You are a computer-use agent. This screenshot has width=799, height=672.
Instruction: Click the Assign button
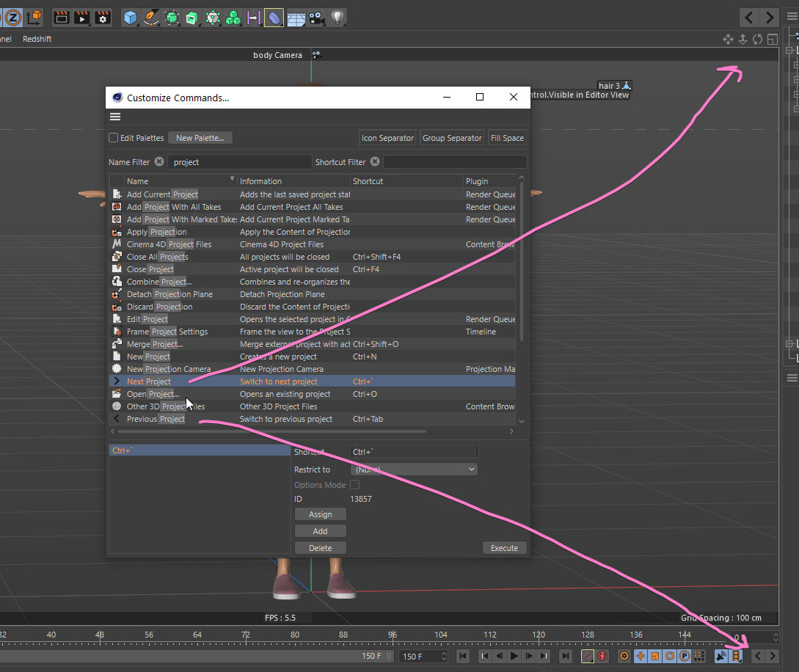pyautogui.click(x=320, y=514)
